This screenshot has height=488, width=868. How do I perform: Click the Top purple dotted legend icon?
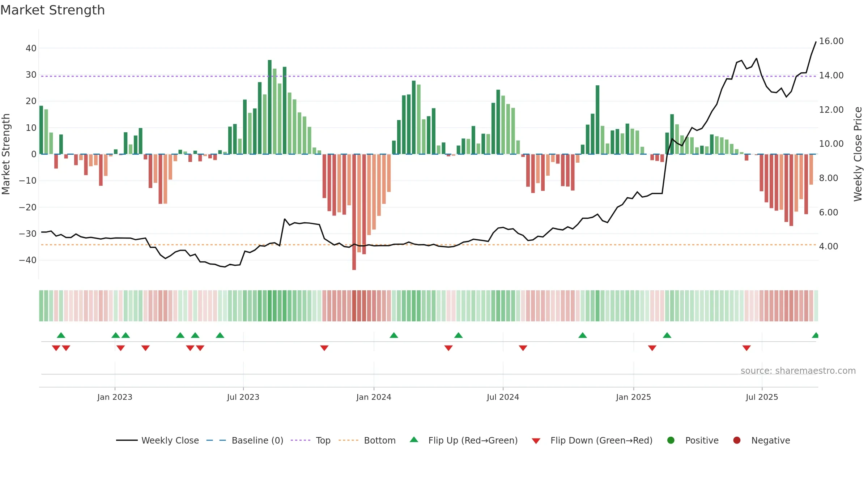(x=301, y=440)
